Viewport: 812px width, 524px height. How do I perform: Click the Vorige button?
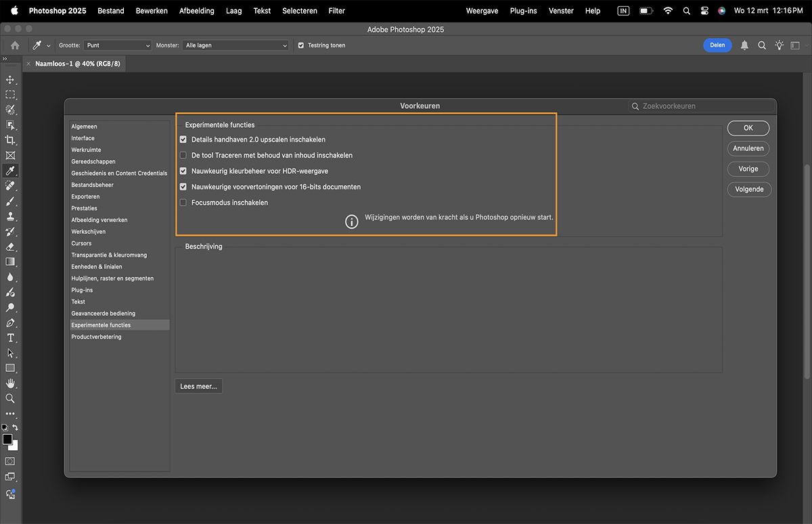748,168
